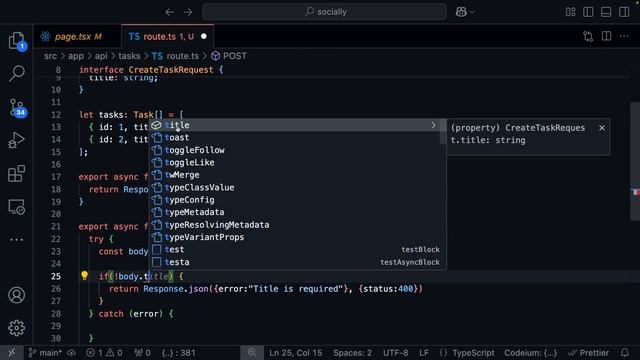Image resolution: width=640 pixels, height=360 pixels.
Task: Open the Codeium status item
Action: point(530,353)
